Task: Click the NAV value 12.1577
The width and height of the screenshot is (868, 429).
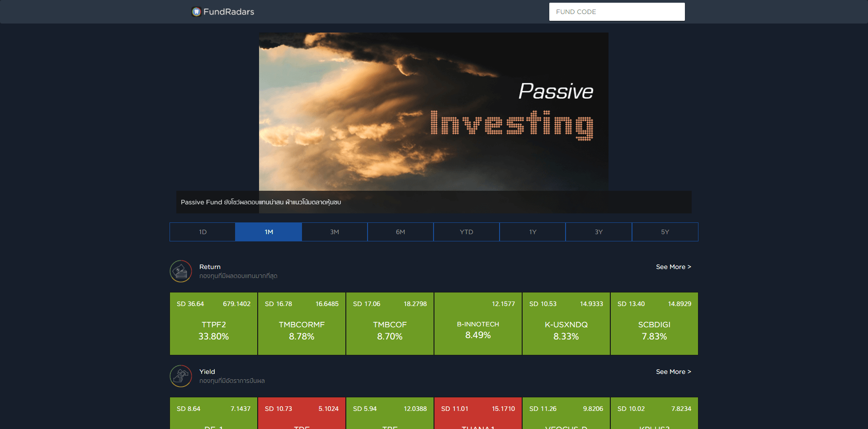Action: coord(503,304)
